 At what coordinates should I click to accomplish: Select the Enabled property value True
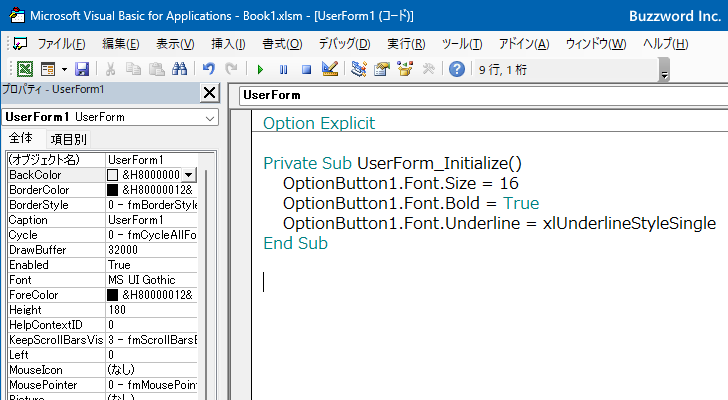(152, 265)
